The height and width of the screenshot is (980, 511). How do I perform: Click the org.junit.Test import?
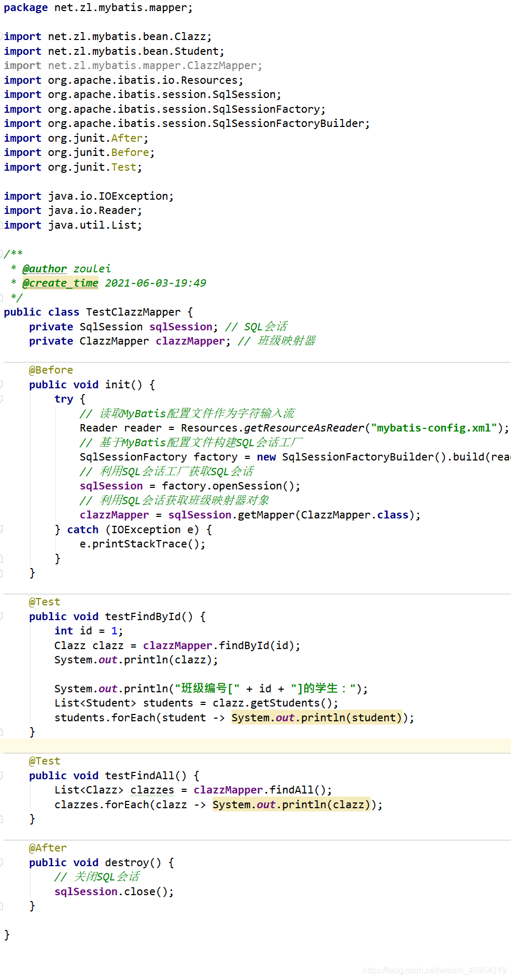point(73,167)
